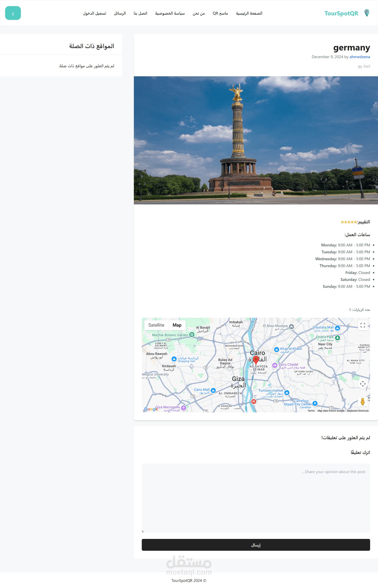Click the Google logo on map

(x=151, y=409)
